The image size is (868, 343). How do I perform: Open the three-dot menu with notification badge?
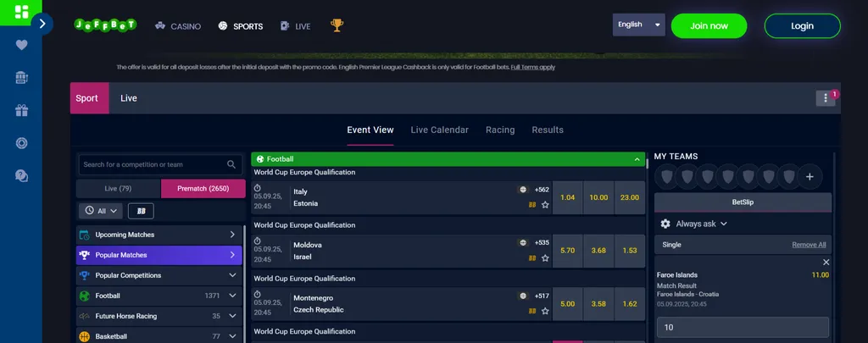point(826,98)
